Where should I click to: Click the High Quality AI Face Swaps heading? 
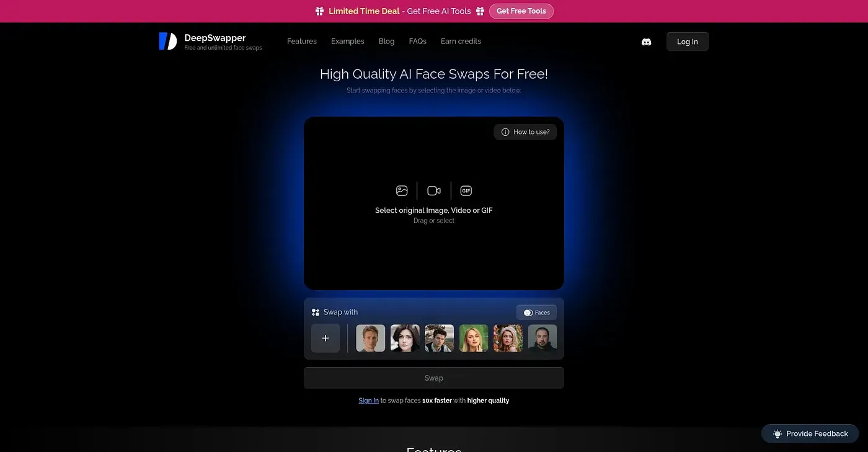tap(434, 74)
